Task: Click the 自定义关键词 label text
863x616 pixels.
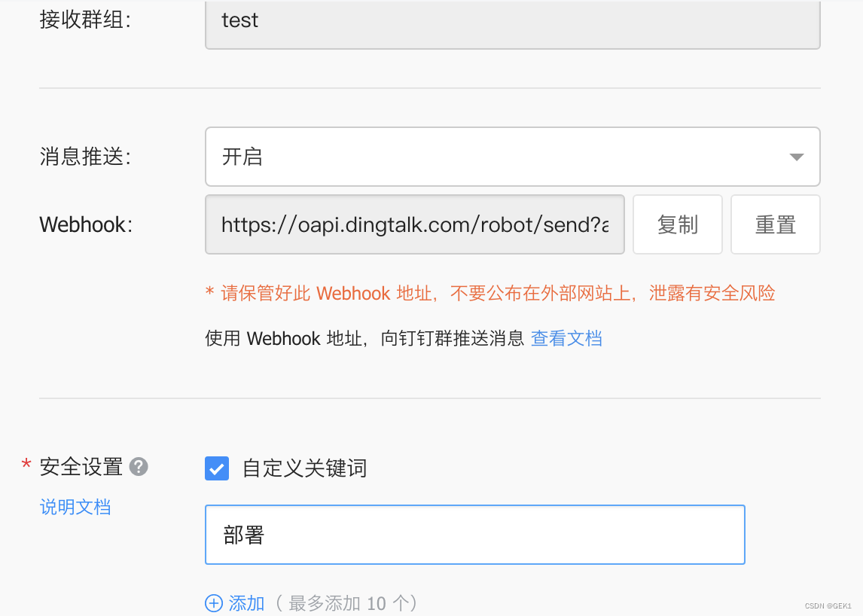Action: (x=304, y=468)
